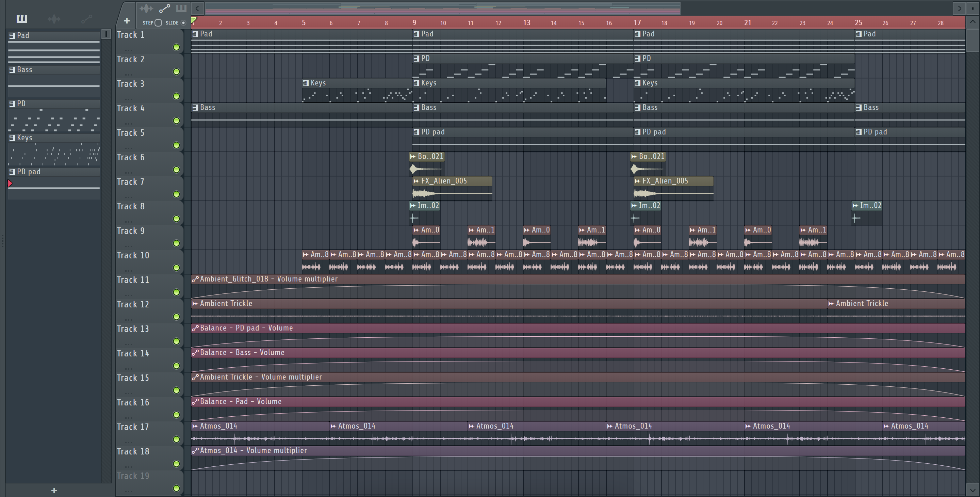Open clip menu of PD at bar 9
The image size is (980, 497).
point(416,59)
